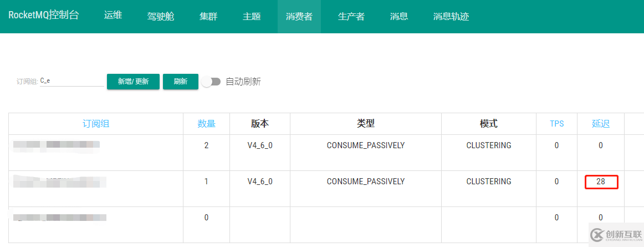Sort by the 延迟 column header
Viewport: 644px width, 247px height.
point(601,124)
